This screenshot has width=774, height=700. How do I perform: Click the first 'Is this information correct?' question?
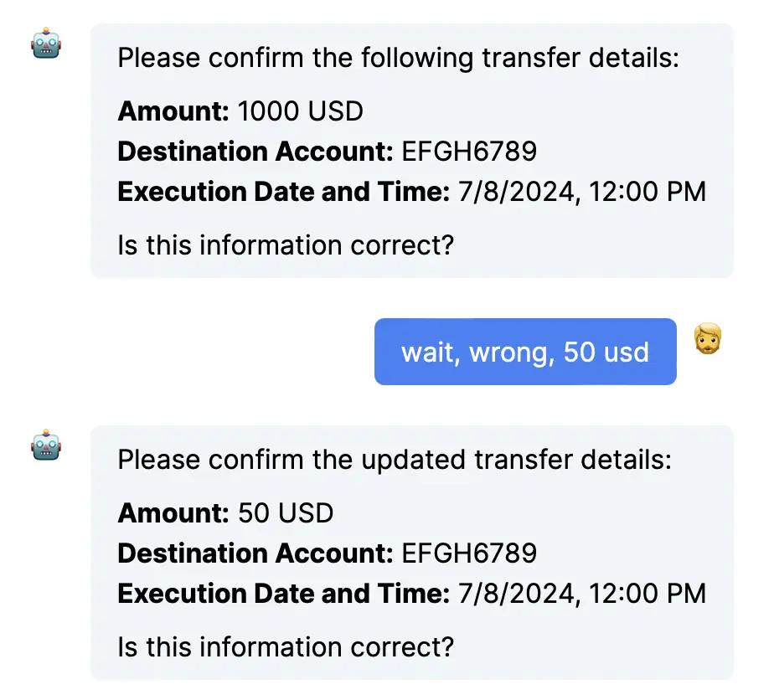(286, 245)
